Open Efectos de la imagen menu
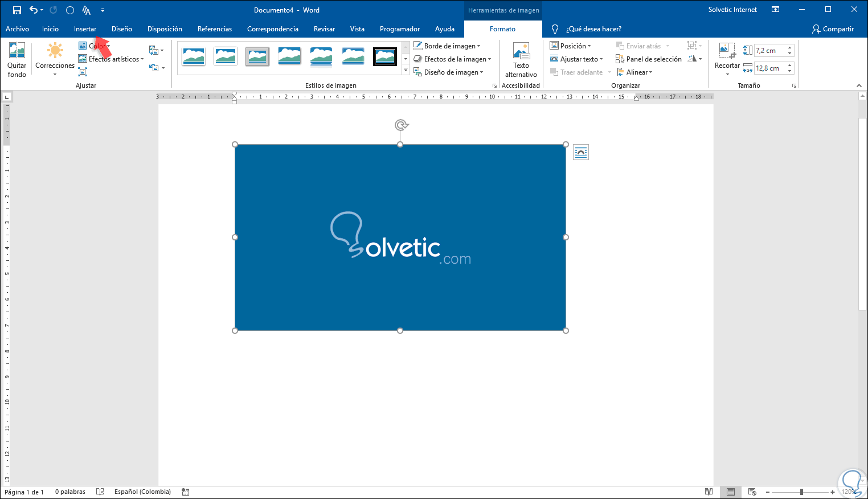This screenshot has height=499, width=868. (x=453, y=59)
